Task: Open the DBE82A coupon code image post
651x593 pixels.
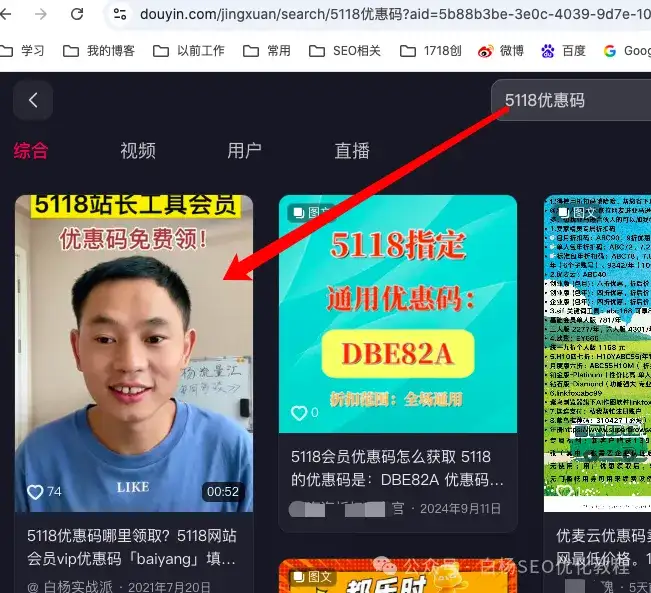Action: pos(398,314)
